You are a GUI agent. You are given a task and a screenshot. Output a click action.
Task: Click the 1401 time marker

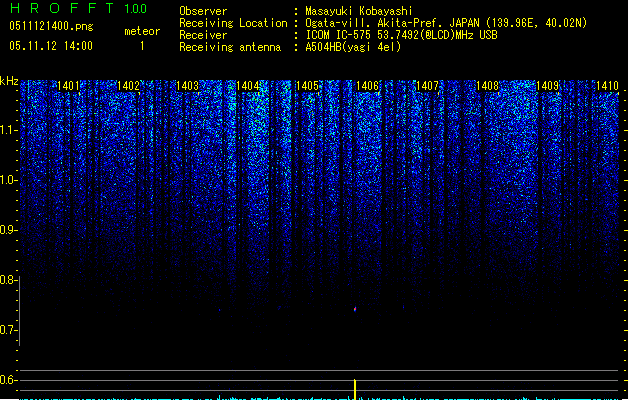pos(68,86)
